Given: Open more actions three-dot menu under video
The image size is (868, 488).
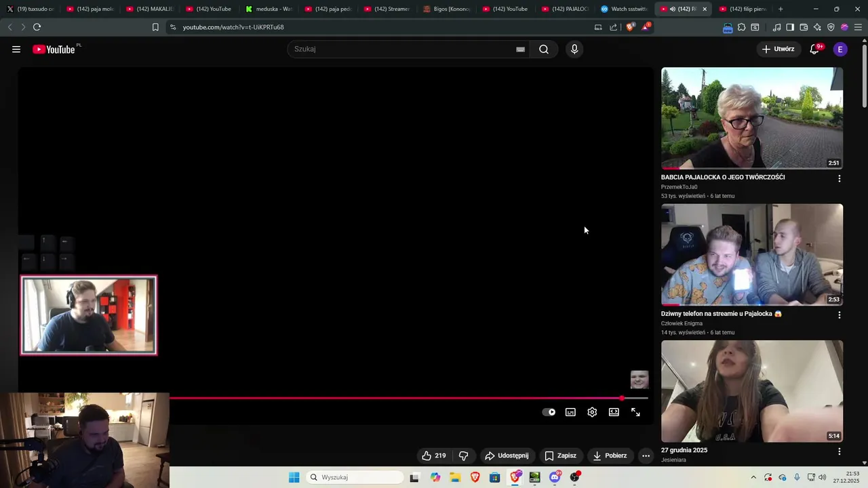Looking at the screenshot, I should (646, 455).
